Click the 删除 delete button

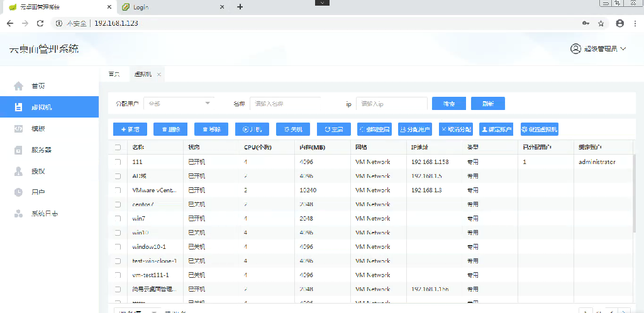pyautogui.click(x=170, y=129)
